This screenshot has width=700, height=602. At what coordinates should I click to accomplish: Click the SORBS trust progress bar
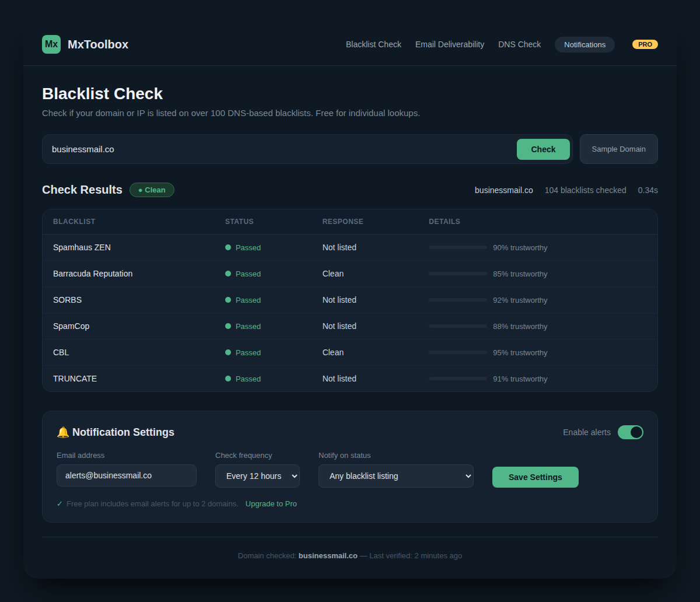tap(458, 300)
